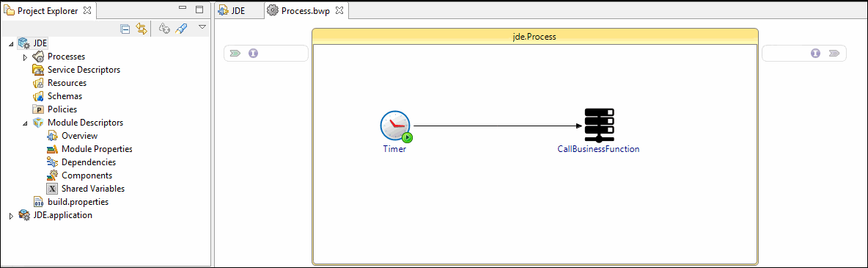Select the transition arrow between Timer and CallBusinessFunction
Image resolution: width=868 pixels, height=268 pixels.
point(499,126)
